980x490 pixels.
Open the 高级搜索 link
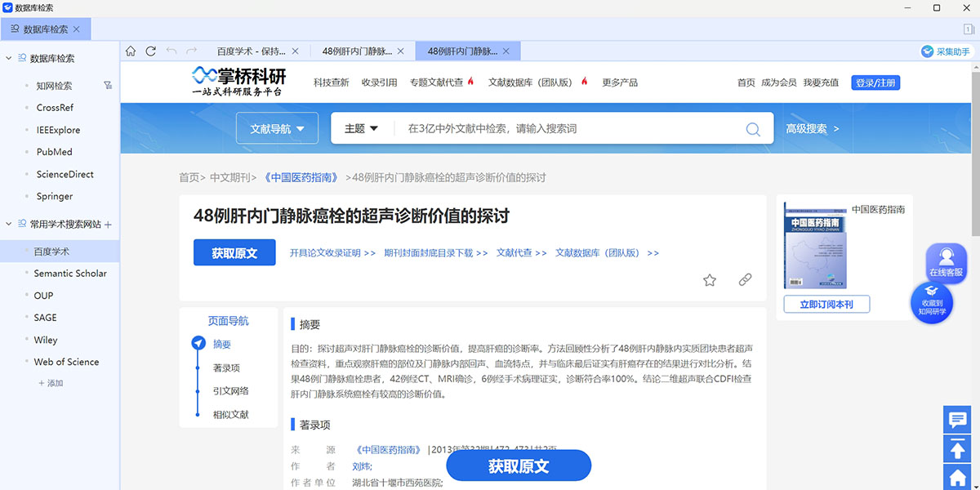[x=812, y=129]
